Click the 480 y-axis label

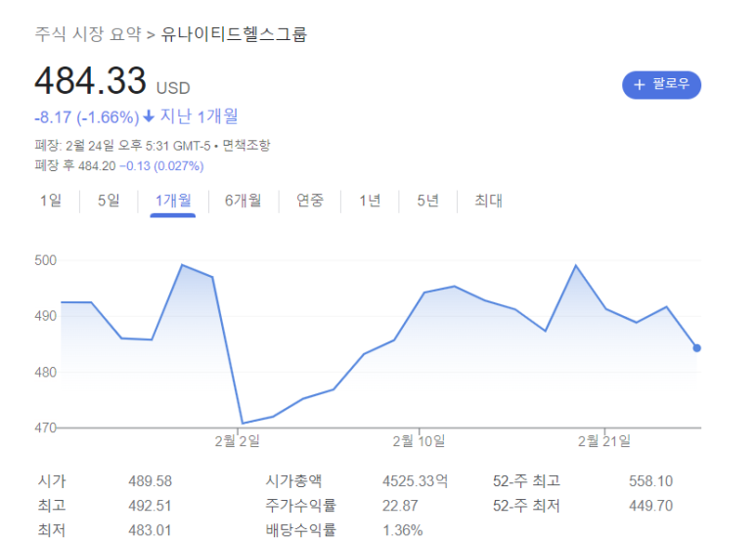(x=46, y=372)
